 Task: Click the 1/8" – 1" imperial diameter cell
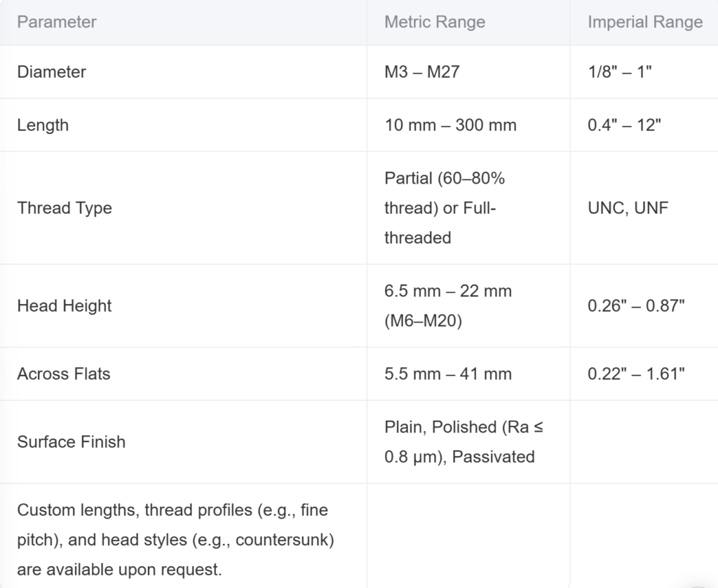coord(620,71)
